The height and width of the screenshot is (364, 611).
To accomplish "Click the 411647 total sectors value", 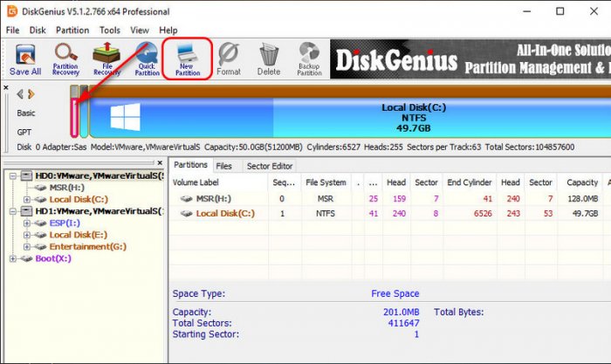I will (x=403, y=323).
